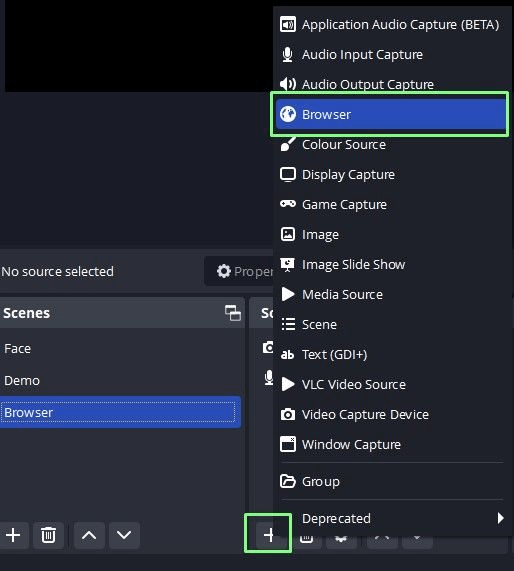This screenshot has height=571, width=514.
Task: Choose Image Slide Show source
Action: click(391, 264)
